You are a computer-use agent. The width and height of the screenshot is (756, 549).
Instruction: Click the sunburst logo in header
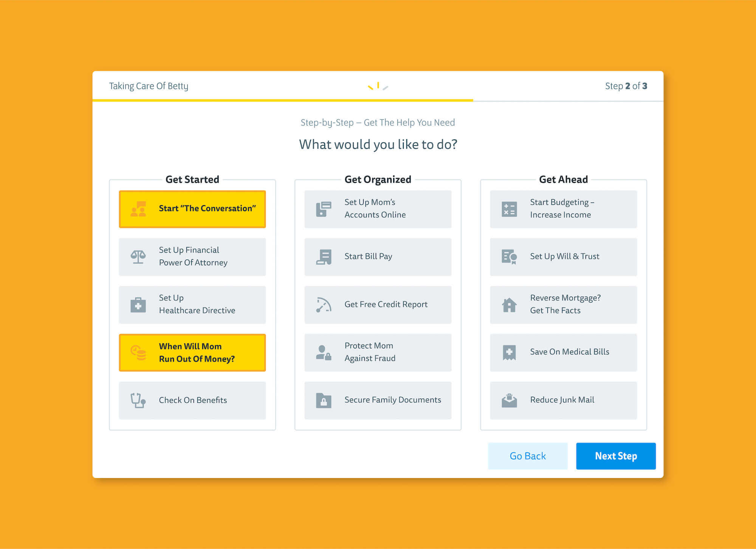(x=378, y=87)
